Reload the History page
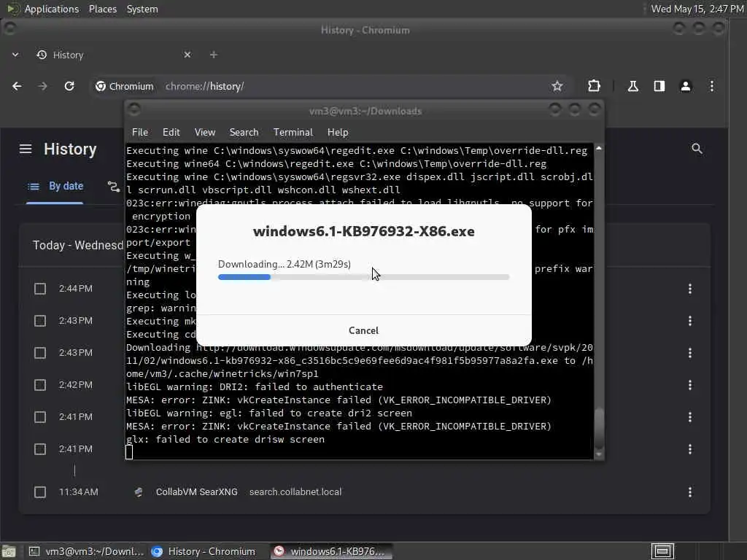 tap(69, 86)
